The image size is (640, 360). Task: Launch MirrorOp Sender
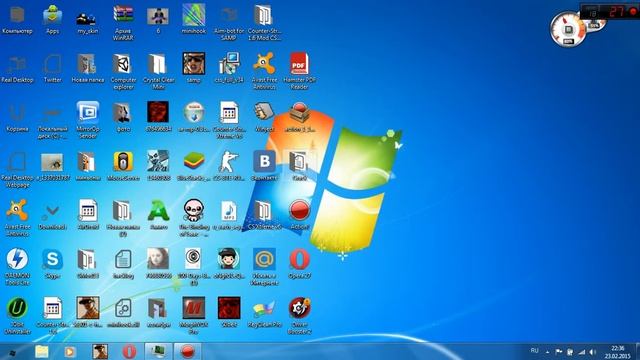(x=87, y=121)
